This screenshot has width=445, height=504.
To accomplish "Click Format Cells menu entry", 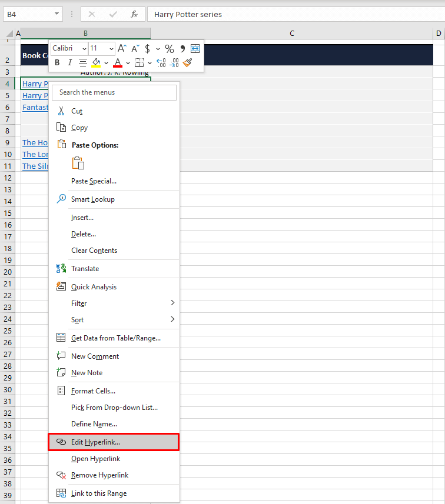I will (x=93, y=390).
